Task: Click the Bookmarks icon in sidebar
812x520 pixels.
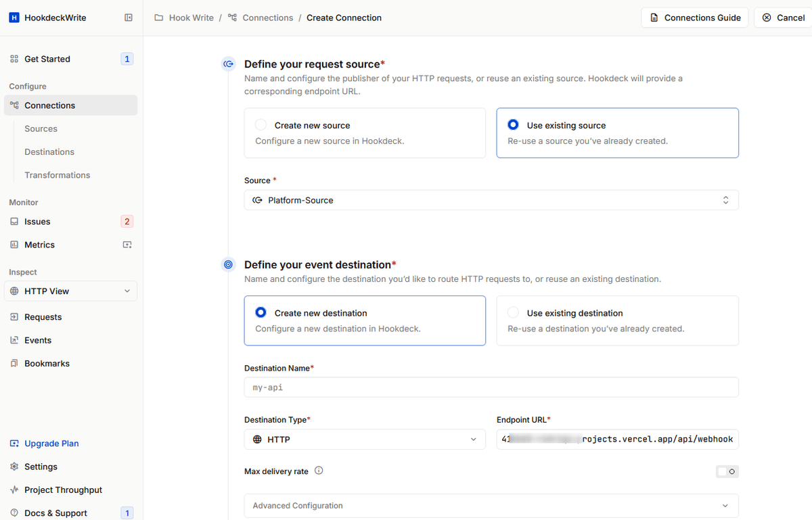Action: tap(16, 363)
